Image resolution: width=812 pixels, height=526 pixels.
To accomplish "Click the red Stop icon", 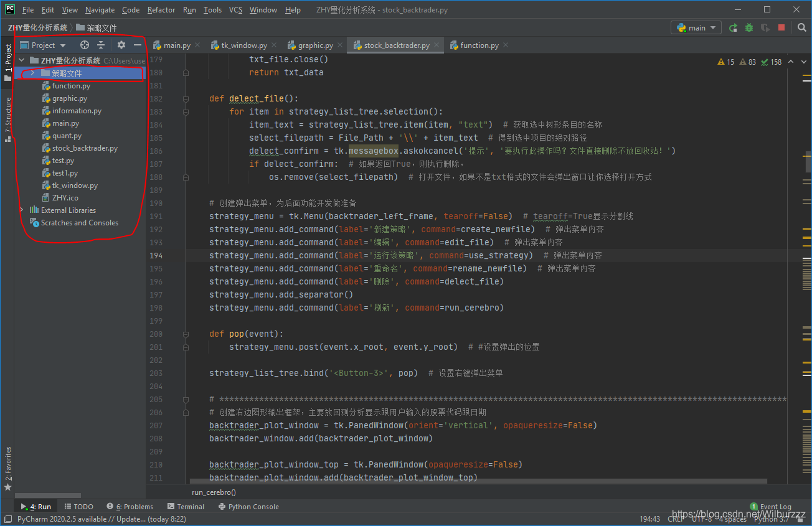I will point(781,27).
